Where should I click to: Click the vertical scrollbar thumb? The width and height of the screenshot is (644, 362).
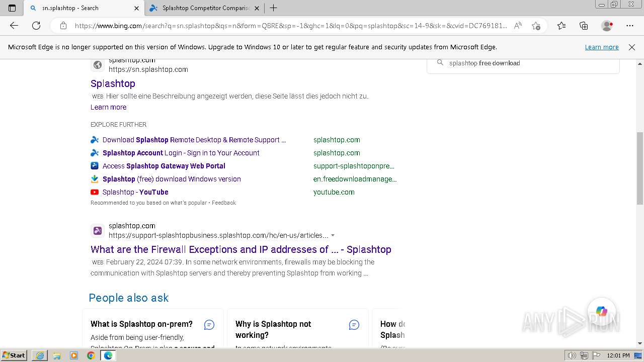click(640, 168)
